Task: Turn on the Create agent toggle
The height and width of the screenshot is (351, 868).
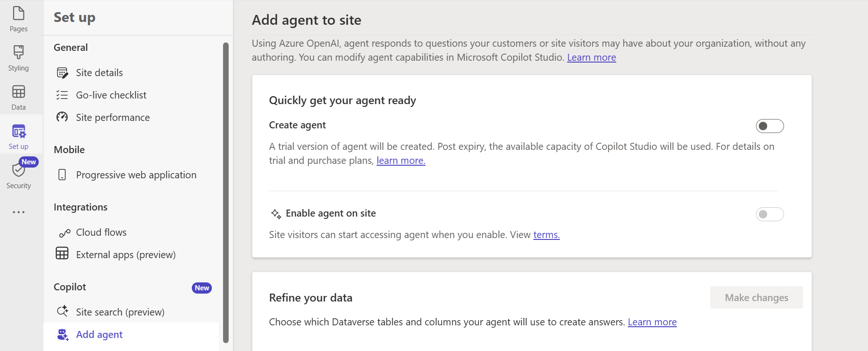Action: pyautogui.click(x=770, y=126)
